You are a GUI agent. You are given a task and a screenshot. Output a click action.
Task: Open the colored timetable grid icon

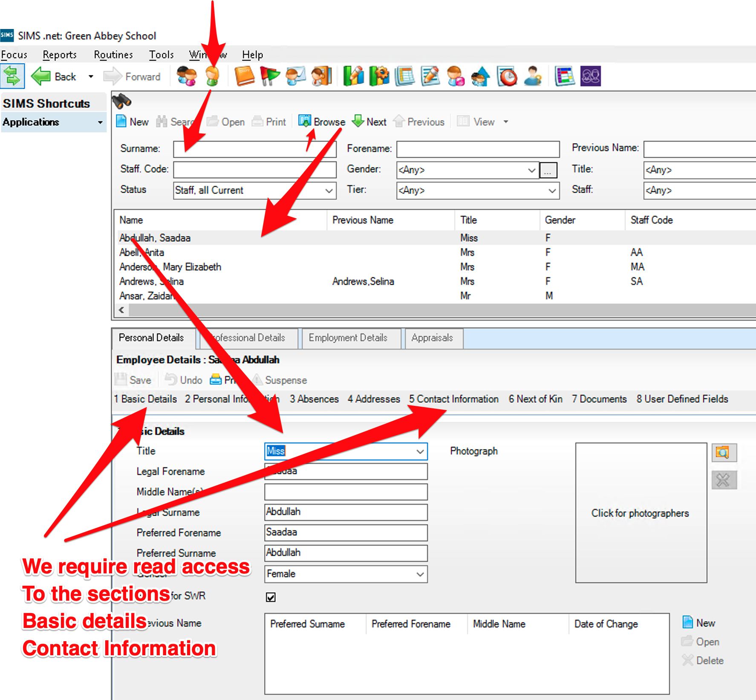pyautogui.click(x=565, y=76)
